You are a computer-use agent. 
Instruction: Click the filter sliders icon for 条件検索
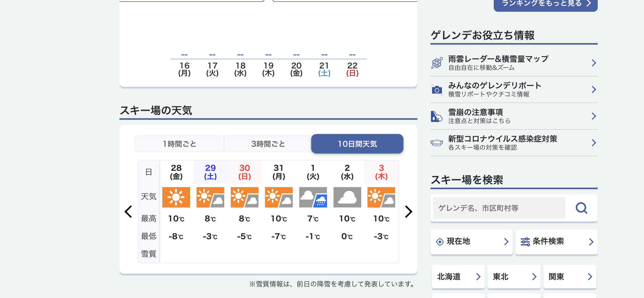pyautogui.click(x=525, y=242)
